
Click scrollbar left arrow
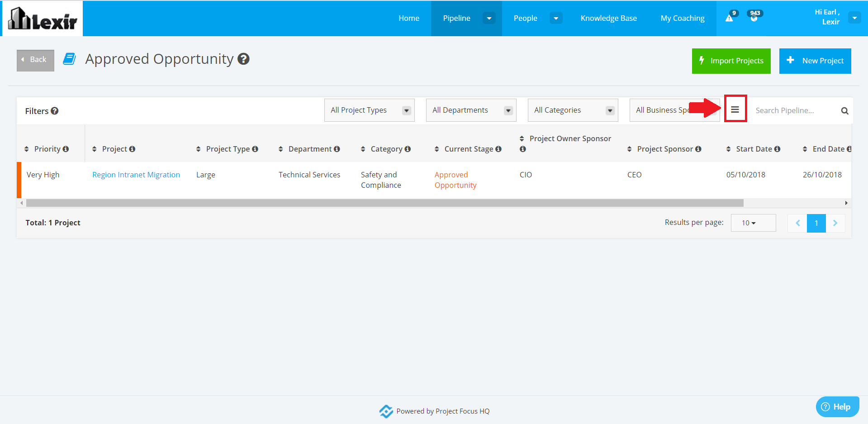(22, 203)
